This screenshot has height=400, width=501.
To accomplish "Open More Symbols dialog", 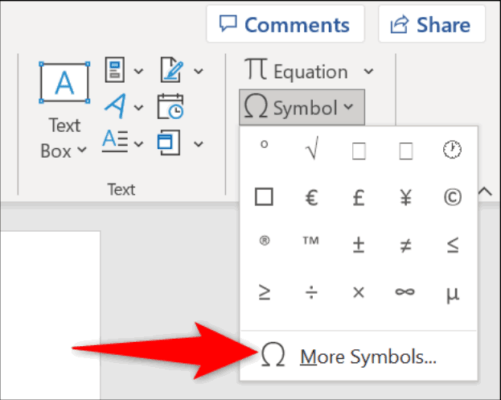I will (359, 356).
